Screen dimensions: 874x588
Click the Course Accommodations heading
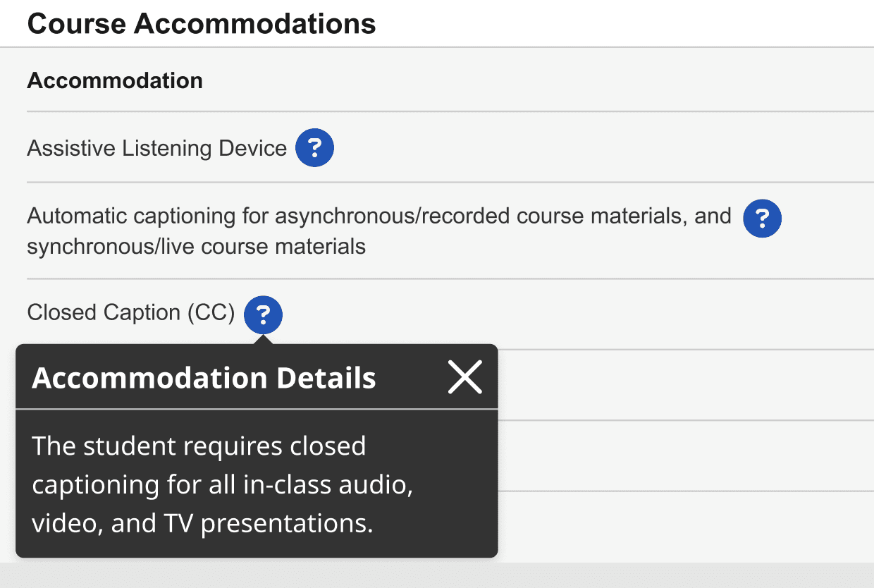[202, 23]
